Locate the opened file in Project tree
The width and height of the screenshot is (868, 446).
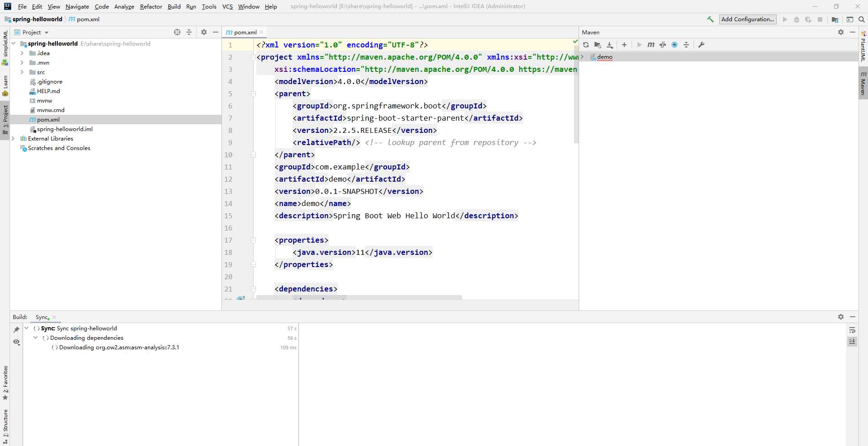tap(177, 32)
